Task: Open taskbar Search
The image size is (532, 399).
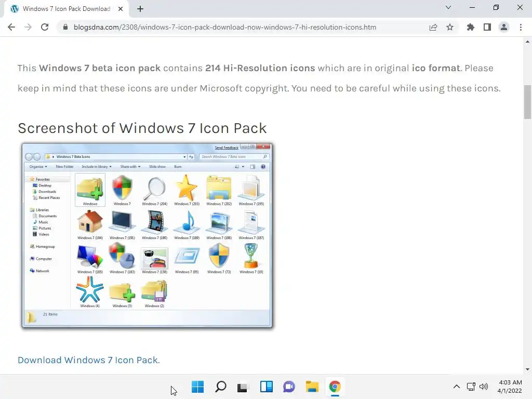Action: tap(221, 387)
